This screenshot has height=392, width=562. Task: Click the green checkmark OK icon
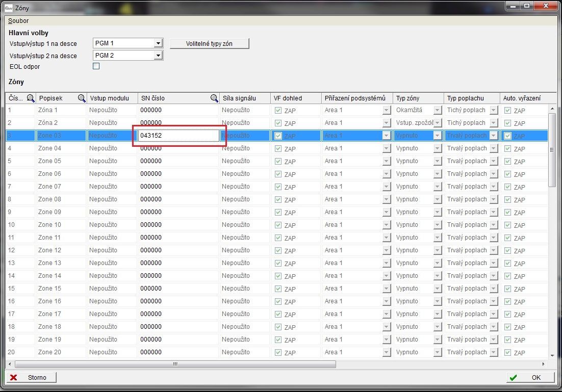click(513, 378)
